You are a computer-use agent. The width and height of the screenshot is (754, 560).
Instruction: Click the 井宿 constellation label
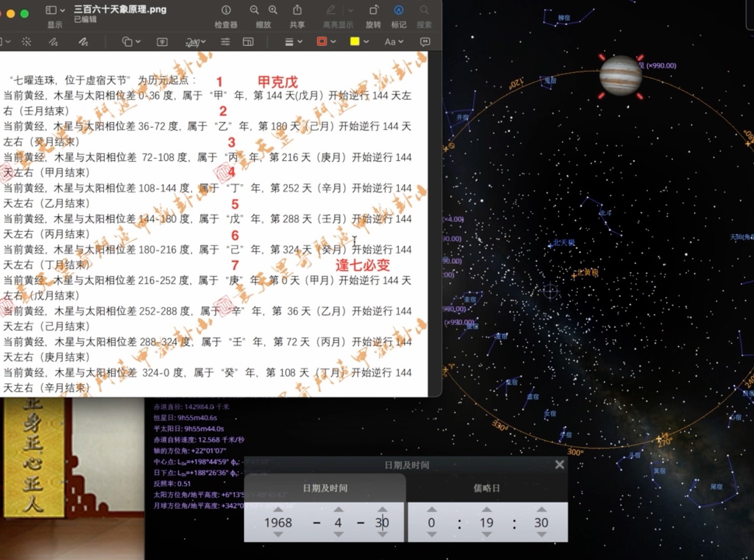(x=462, y=118)
